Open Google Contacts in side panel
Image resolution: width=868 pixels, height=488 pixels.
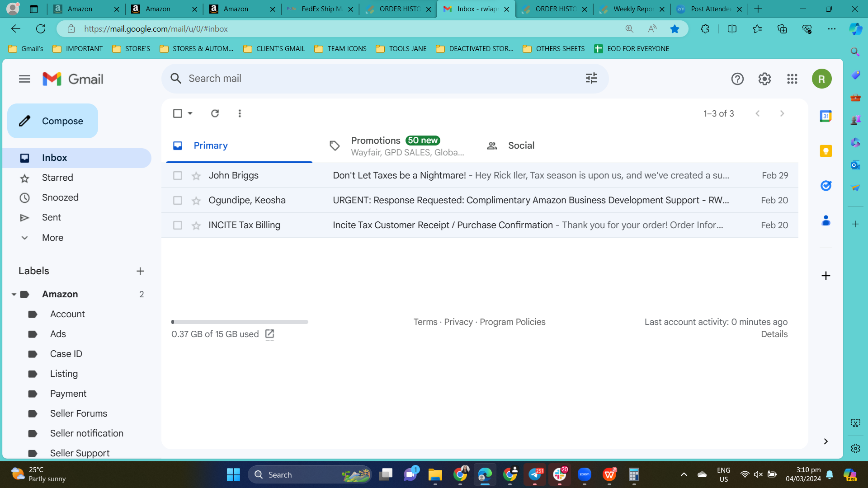point(826,221)
